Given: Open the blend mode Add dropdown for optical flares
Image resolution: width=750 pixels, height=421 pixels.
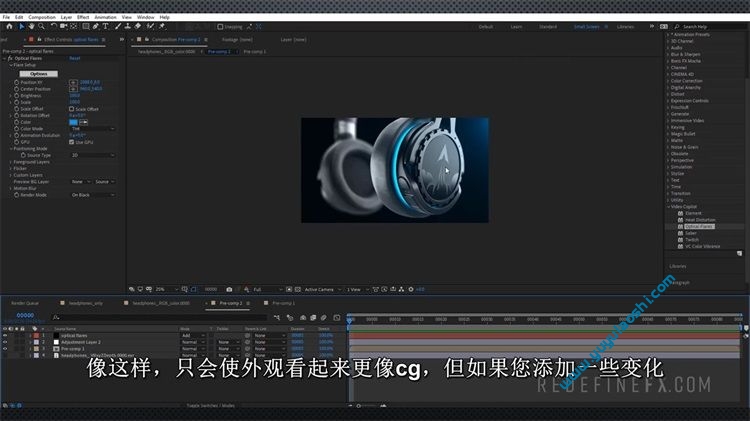Looking at the screenshot, I should pyautogui.click(x=193, y=336).
